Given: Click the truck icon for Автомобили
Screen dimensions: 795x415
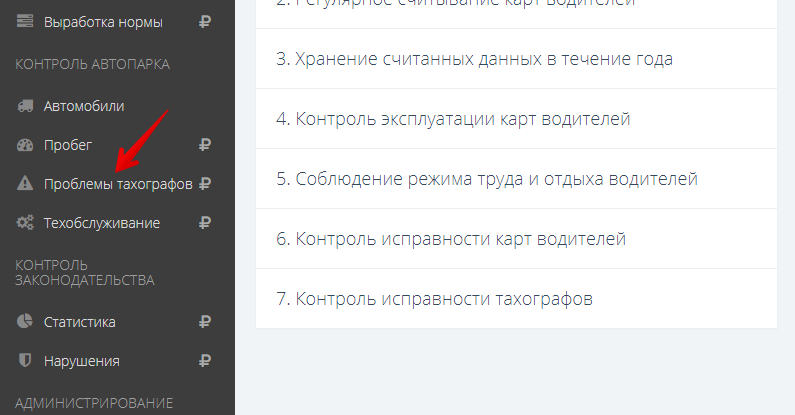Looking at the screenshot, I should (25, 106).
